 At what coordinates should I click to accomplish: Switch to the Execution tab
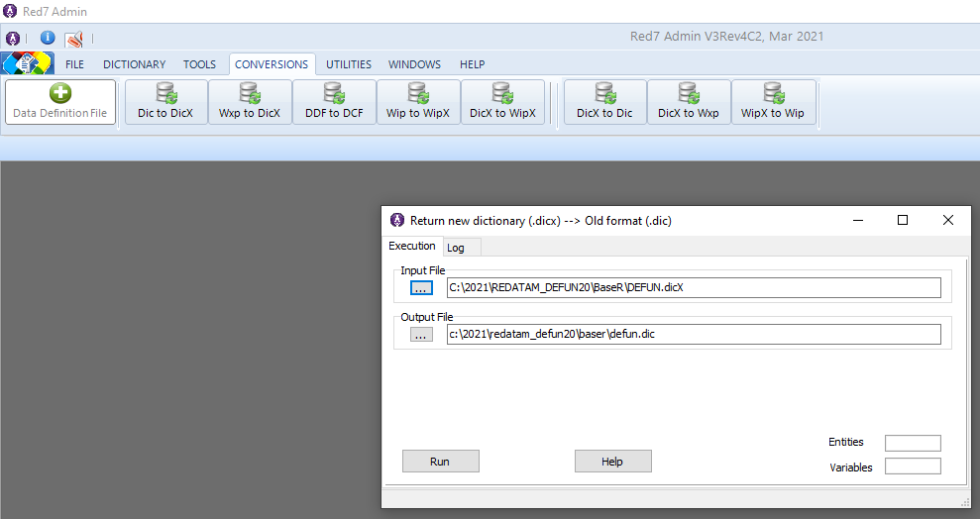tap(412, 246)
